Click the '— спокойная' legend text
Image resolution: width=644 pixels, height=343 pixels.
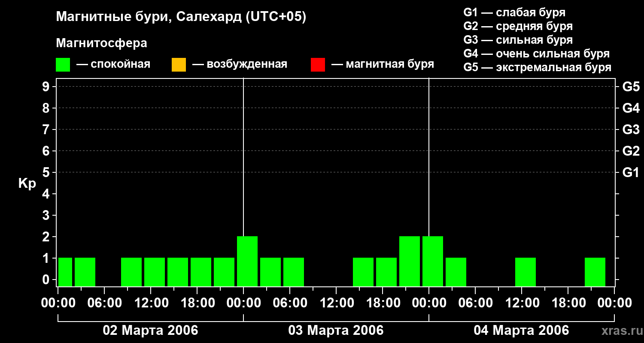[113, 64]
